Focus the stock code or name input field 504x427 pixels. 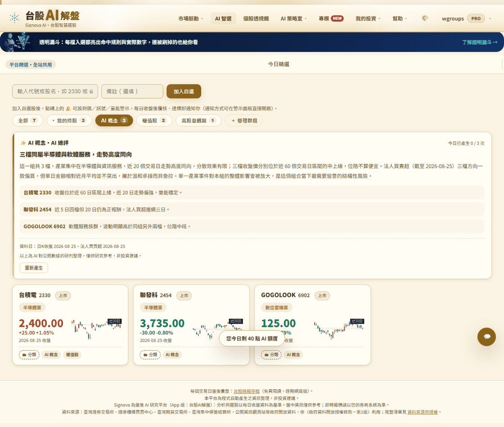tap(55, 91)
